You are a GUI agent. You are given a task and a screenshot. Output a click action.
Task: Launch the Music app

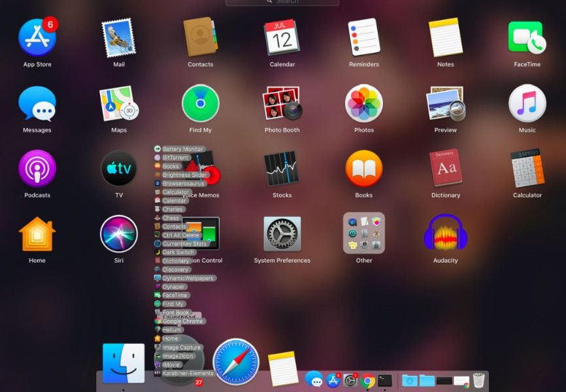point(527,104)
